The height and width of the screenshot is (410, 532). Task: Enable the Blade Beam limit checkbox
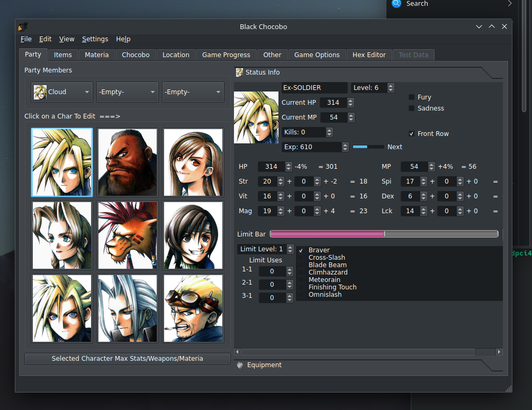[x=301, y=265]
